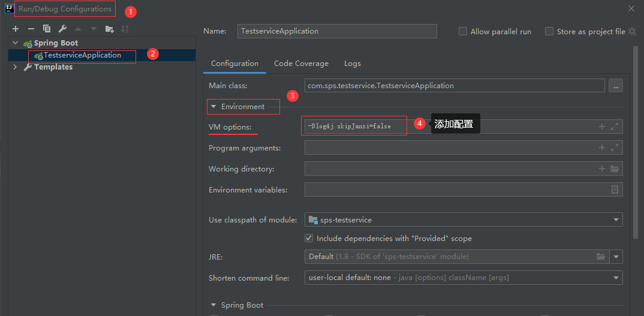Image resolution: width=644 pixels, height=316 pixels.
Task: Click into the Environment variables field
Action: [x=464, y=189]
